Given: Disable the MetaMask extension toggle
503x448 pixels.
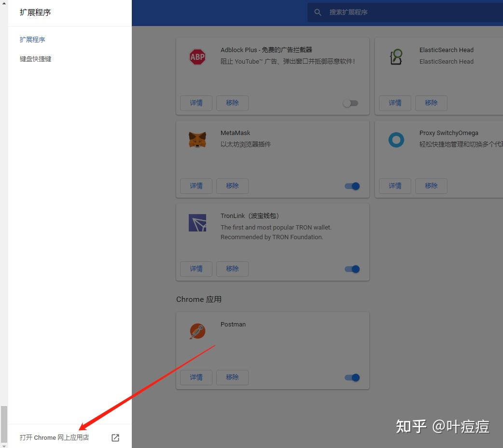Looking at the screenshot, I should coord(352,186).
